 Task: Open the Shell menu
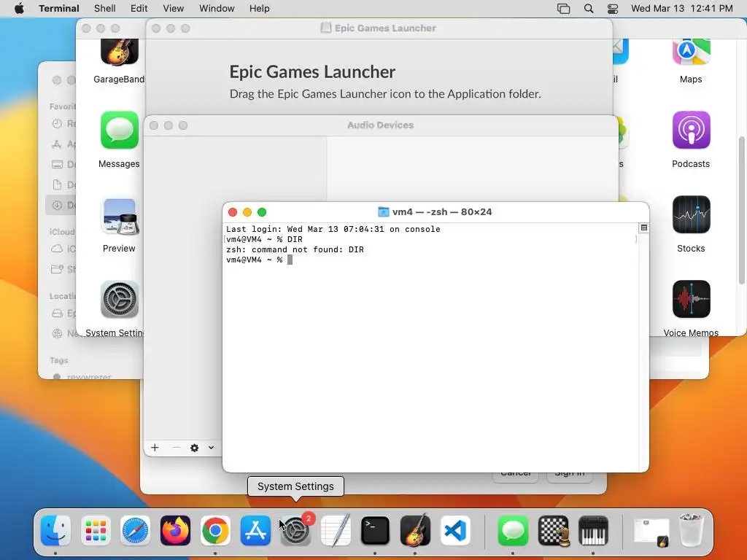[105, 9]
